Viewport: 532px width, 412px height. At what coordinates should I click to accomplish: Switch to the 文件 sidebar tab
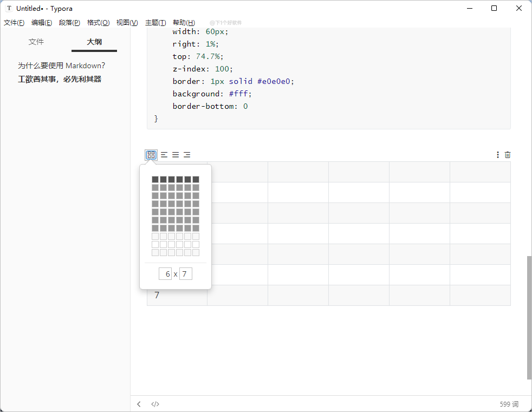pos(36,42)
